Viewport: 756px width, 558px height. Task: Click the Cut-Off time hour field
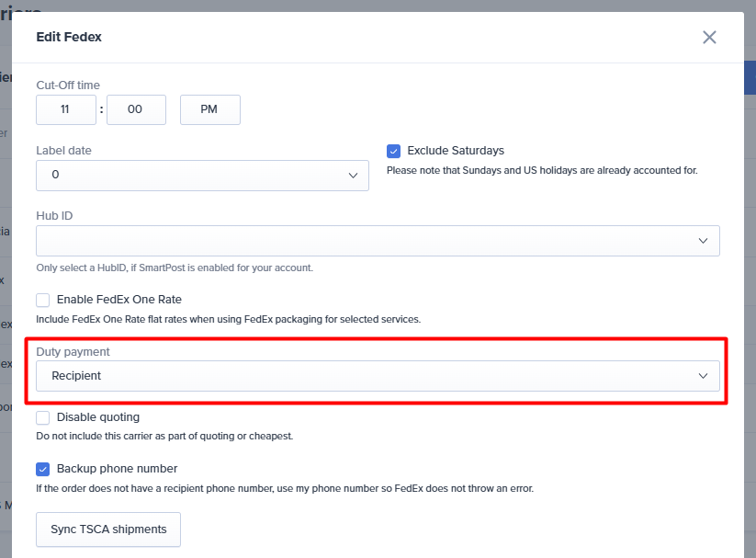point(66,109)
